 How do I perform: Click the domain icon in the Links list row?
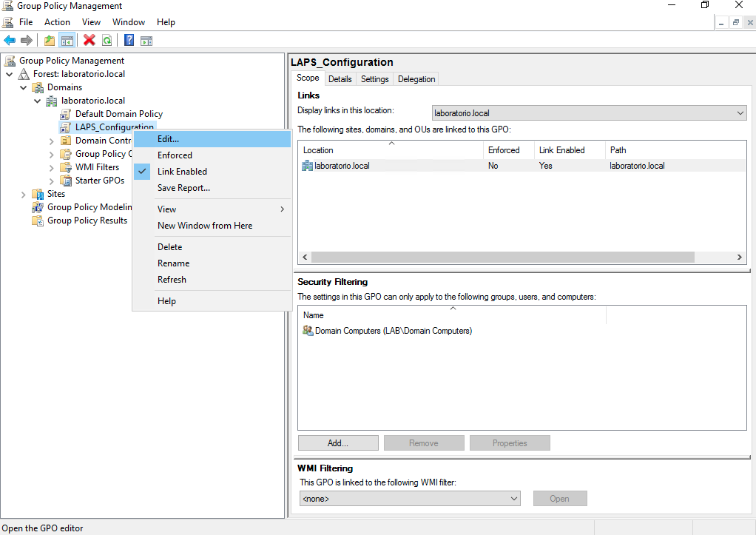pos(307,166)
